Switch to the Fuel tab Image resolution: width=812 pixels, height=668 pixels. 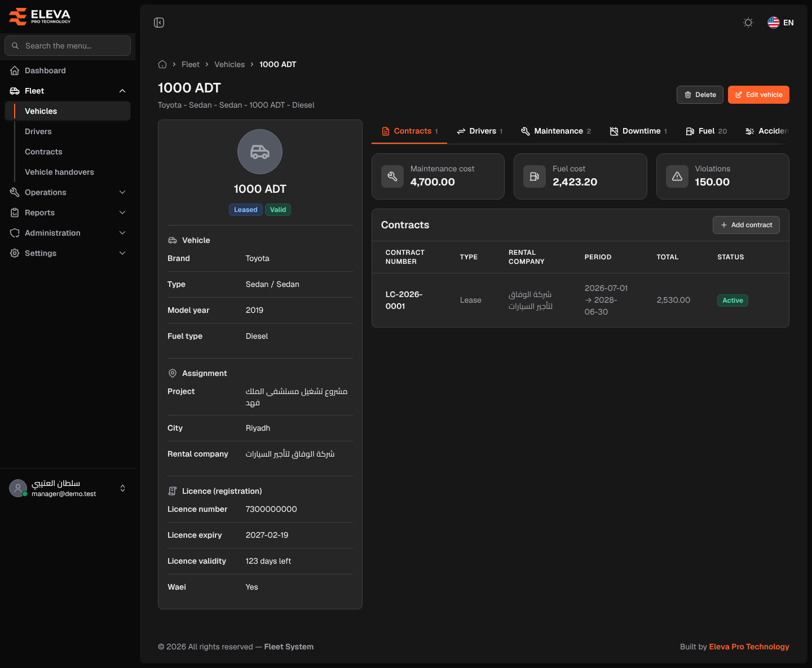pyautogui.click(x=706, y=131)
